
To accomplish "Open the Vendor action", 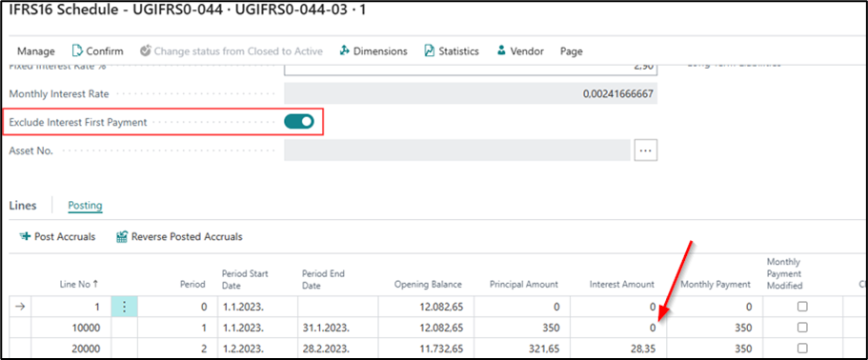I will (527, 51).
